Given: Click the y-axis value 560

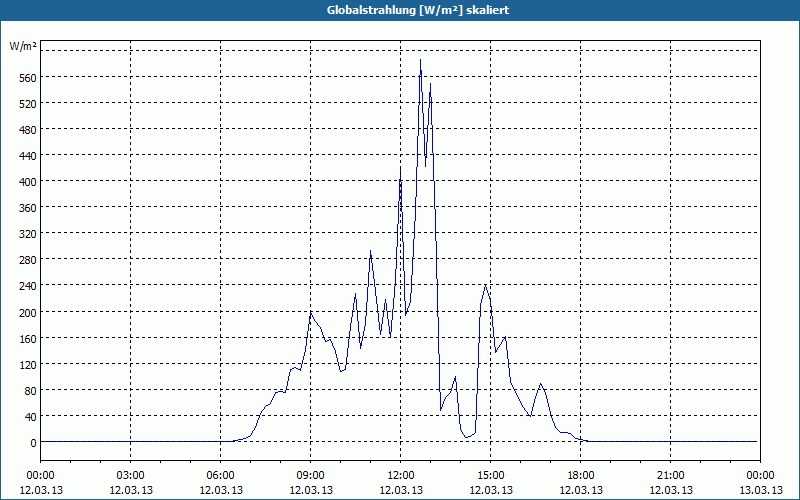Looking at the screenshot, I should click(28, 78).
